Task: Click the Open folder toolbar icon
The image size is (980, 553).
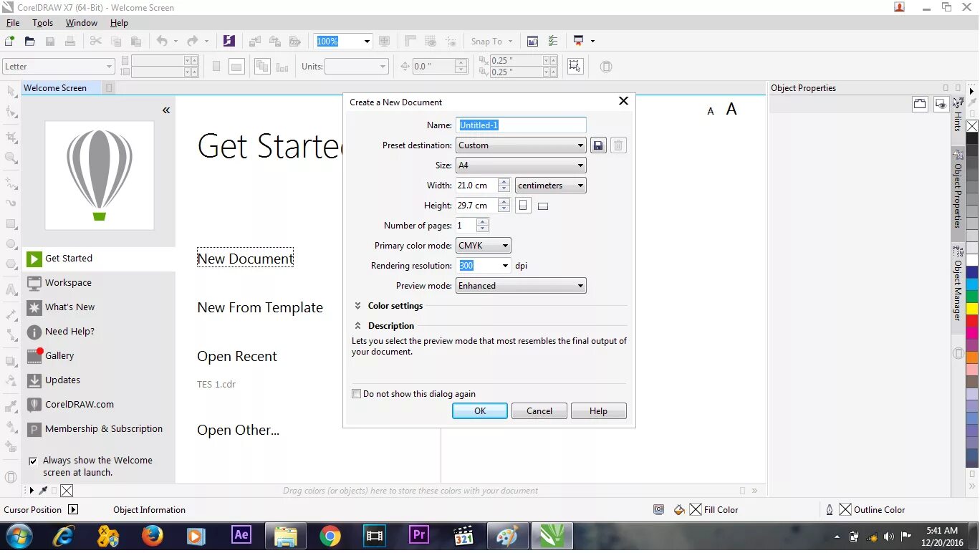Action: (x=30, y=42)
